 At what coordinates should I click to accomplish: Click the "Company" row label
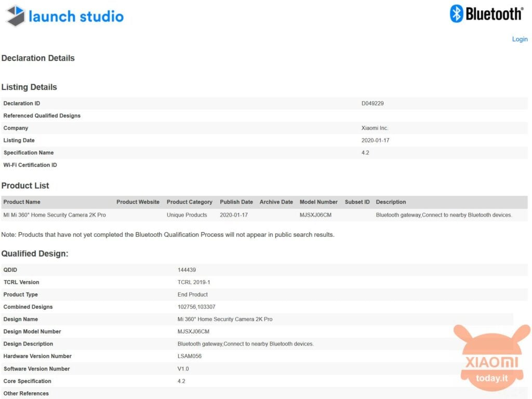(x=16, y=128)
